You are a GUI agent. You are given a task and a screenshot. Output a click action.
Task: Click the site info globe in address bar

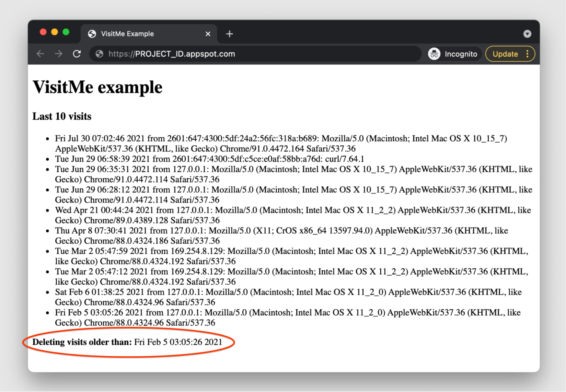pyautogui.click(x=99, y=54)
